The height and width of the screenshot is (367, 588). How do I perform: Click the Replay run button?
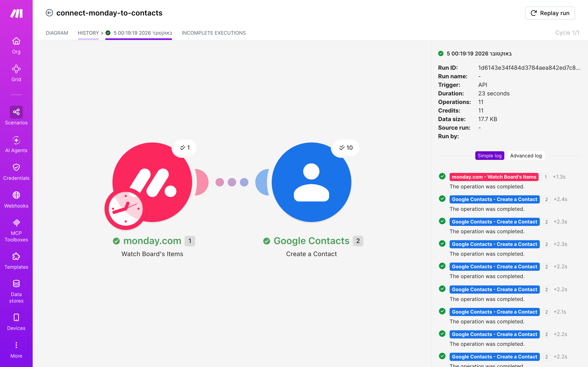coord(550,13)
